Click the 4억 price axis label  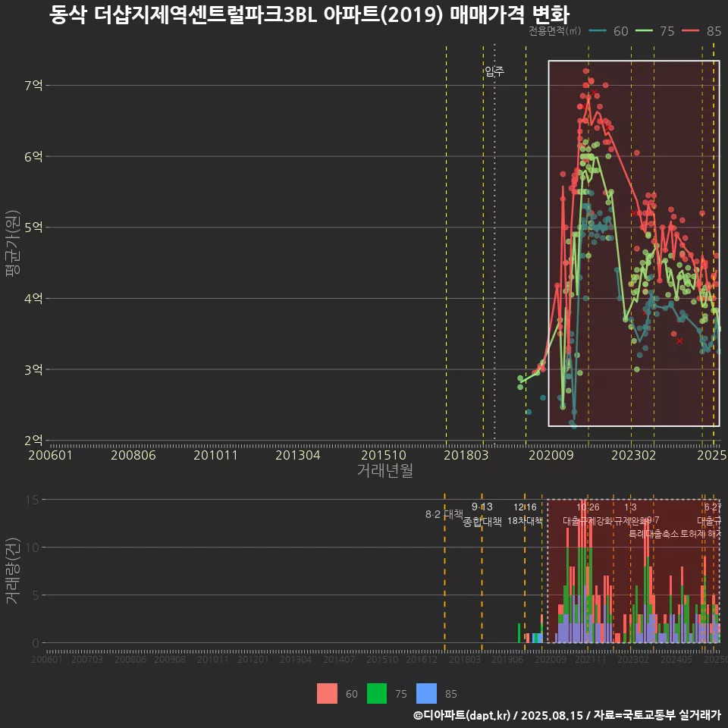[33, 299]
